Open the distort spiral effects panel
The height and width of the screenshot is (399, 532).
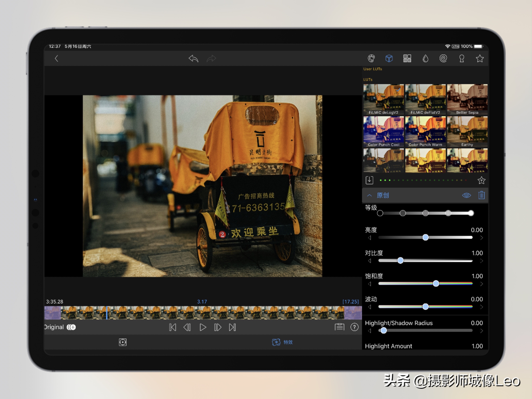444,58
